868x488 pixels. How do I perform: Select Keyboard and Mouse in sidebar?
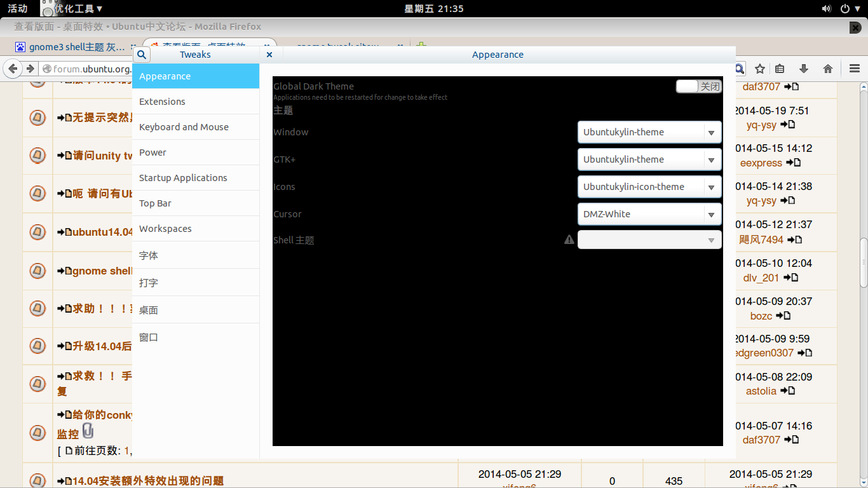click(x=196, y=127)
